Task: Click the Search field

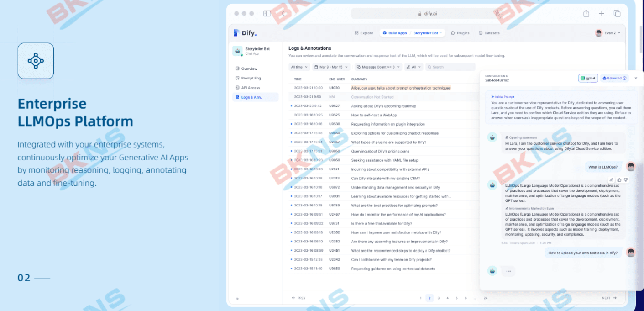Action: click(450, 67)
